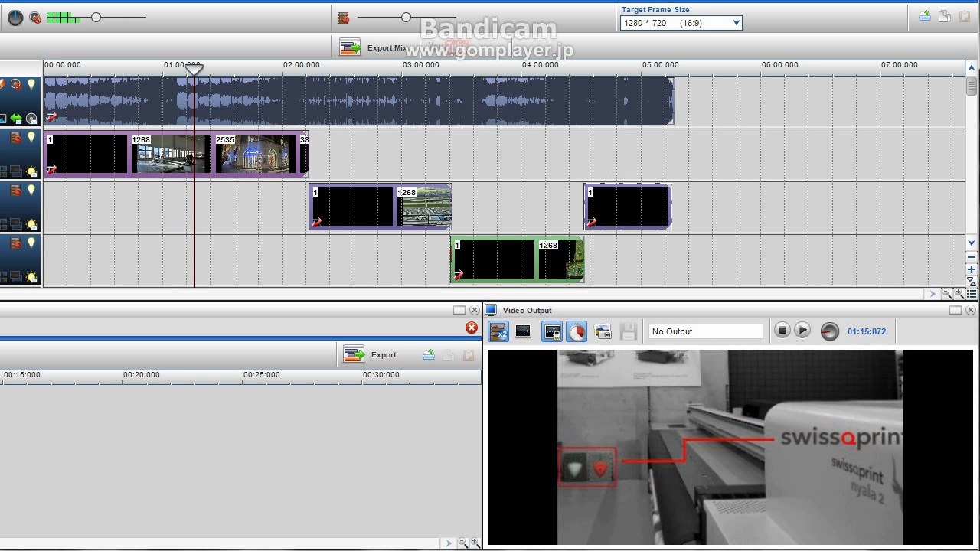The width and height of the screenshot is (980, 551).
Task: Click the Export button in lower panel
Action: [x=371, y=354]
